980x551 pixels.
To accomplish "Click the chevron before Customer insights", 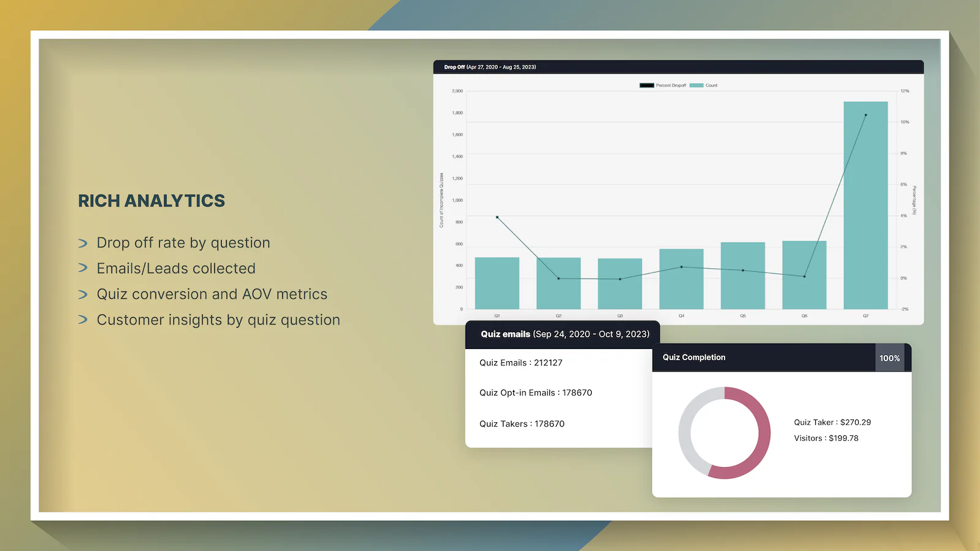I will [83, 320].
